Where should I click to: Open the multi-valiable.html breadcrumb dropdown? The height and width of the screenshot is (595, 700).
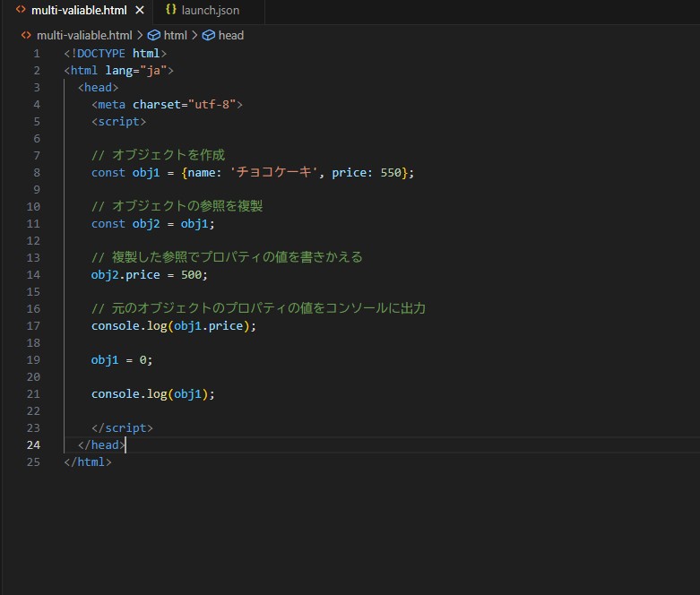click(x=84, y=35)
